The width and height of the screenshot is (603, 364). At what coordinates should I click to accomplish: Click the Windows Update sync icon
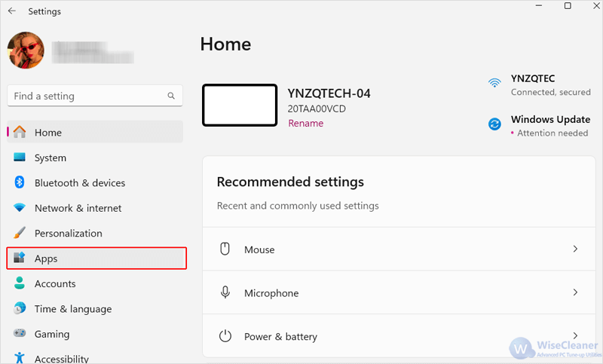point(494,124)
